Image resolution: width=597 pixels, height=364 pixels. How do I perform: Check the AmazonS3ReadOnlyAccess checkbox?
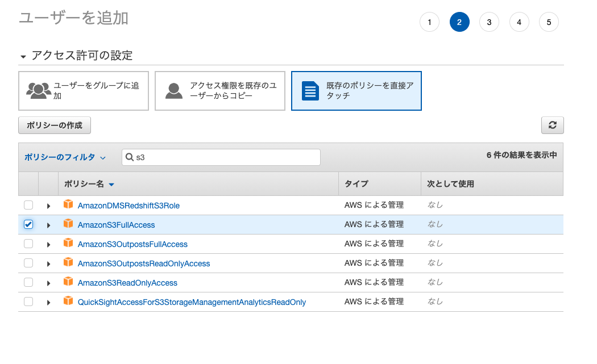coord(28,282)
